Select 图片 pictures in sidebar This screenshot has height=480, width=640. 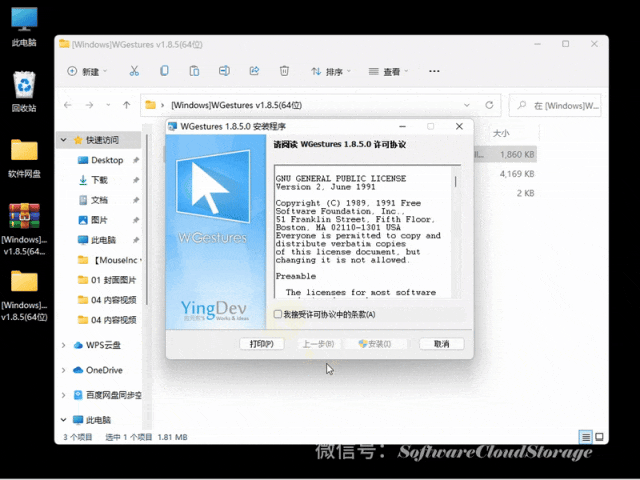pos(99,220)
